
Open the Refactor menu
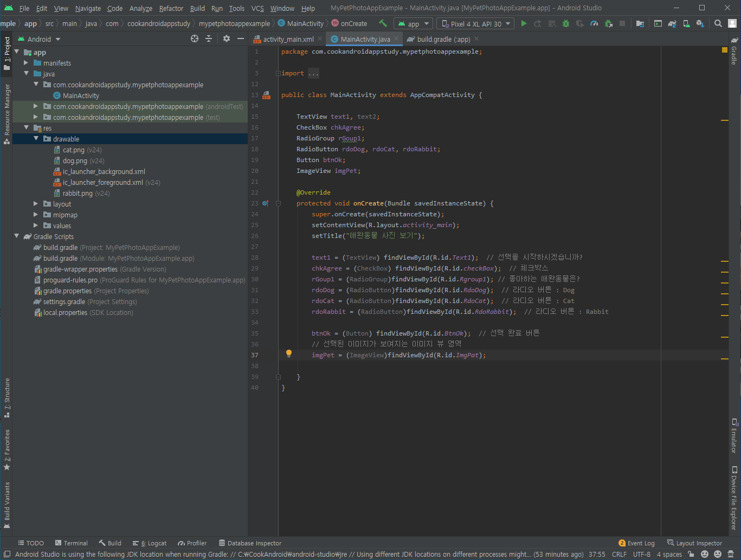(171, 8)
